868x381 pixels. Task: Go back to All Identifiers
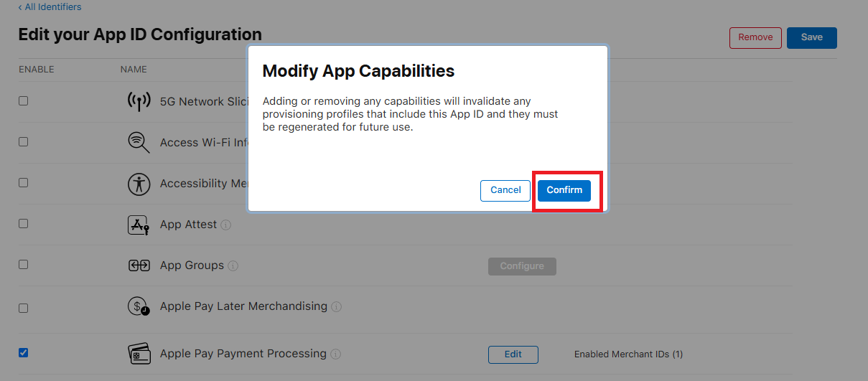click(50, 7)
